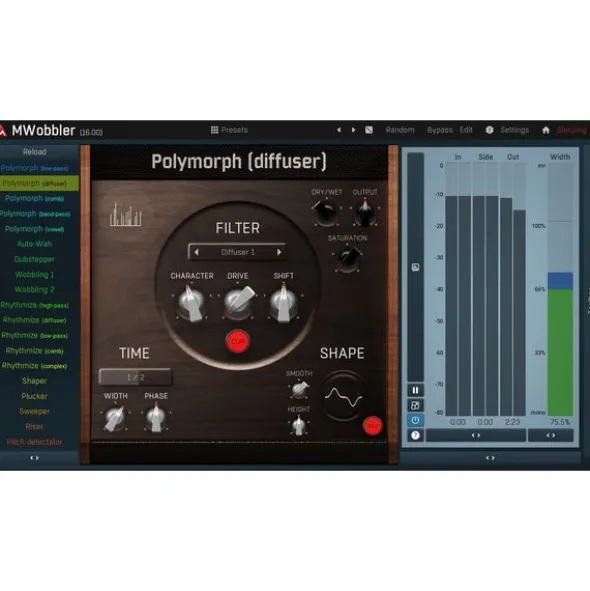Click the A/B compare icon beside Random
This screenshot has width=590, height=591.
(x=369, y=130)
